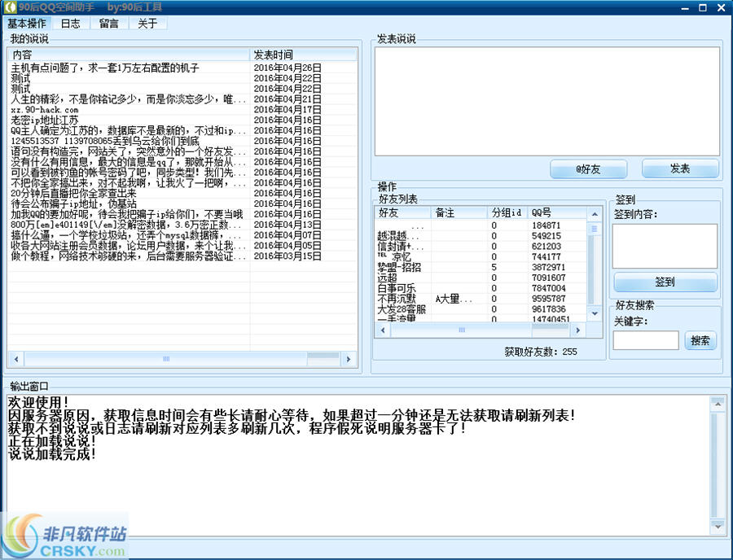
Task: Click output line '说说加载完成!'
Action: click(x=52, y=453)
